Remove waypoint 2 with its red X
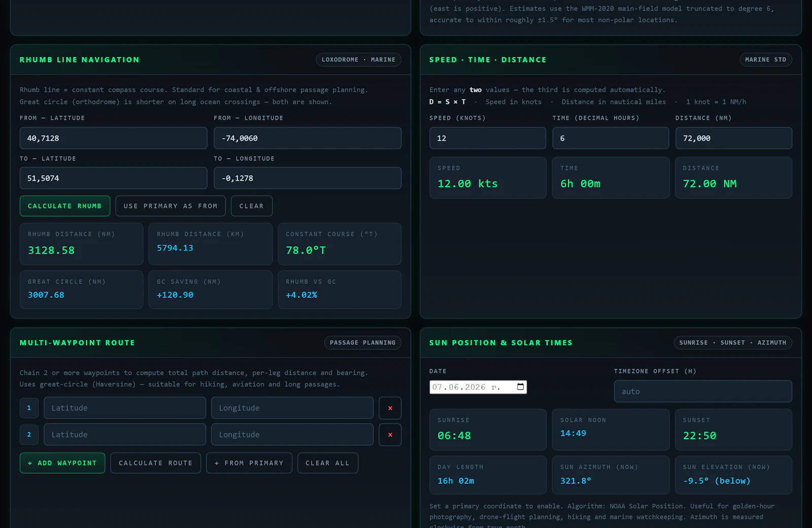This screenshot has height=528, width=812. click(390, 435)
